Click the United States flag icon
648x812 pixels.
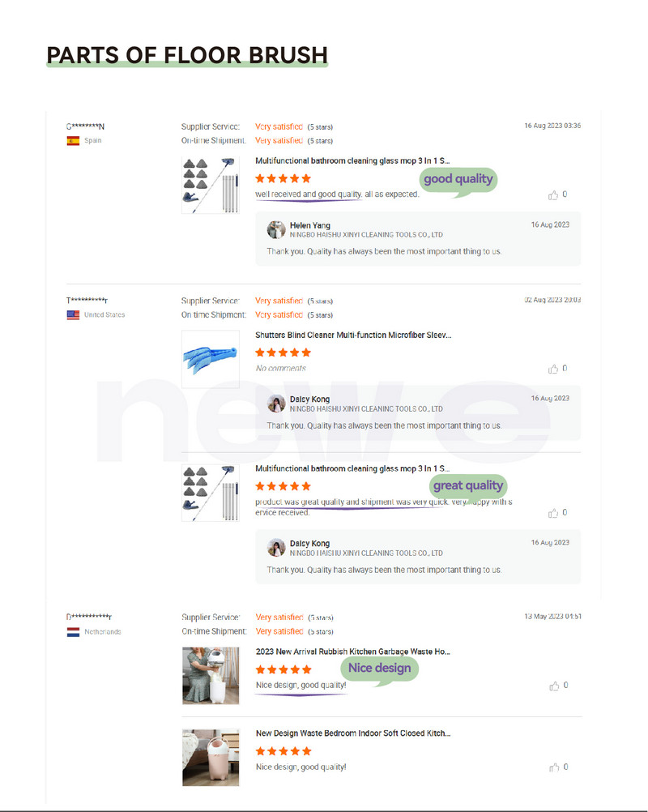point(73,315)
